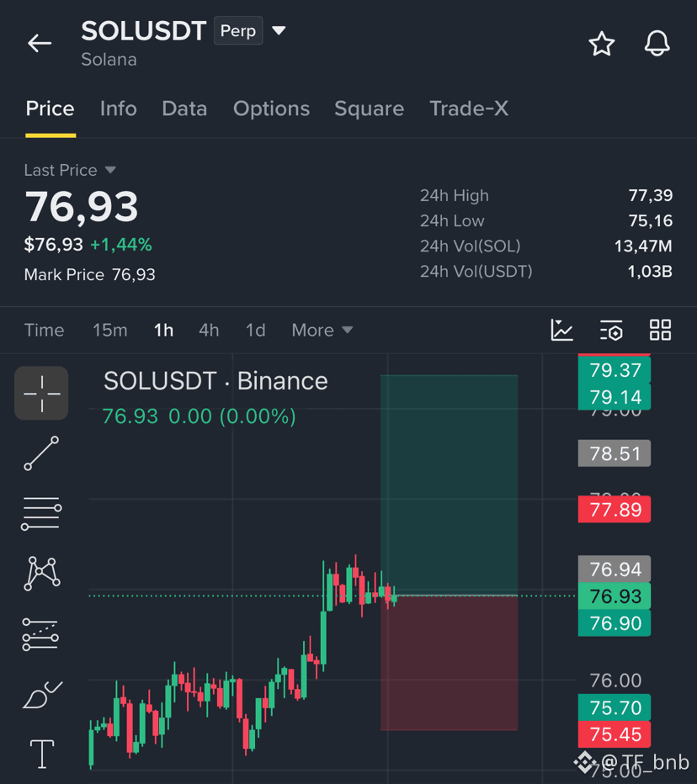
Task: Click the 24h Vol(USDT) value 1,03B
Action: click(650, 272)
